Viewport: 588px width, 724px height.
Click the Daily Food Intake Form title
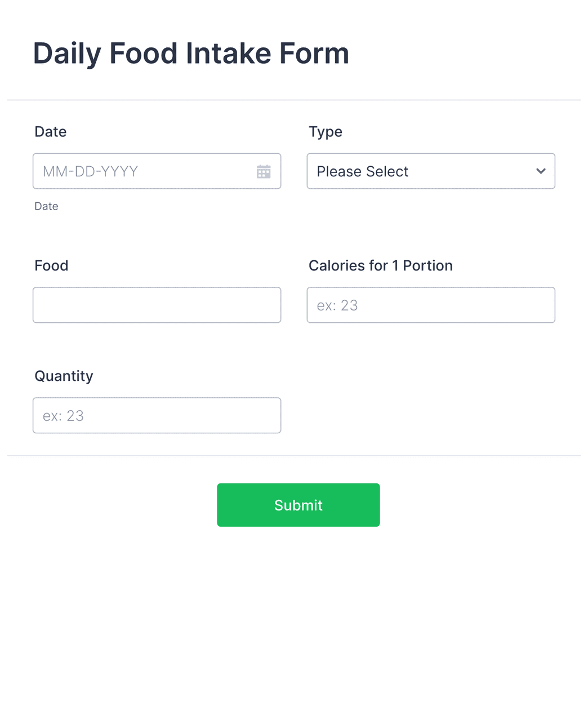tap(191, 52)
